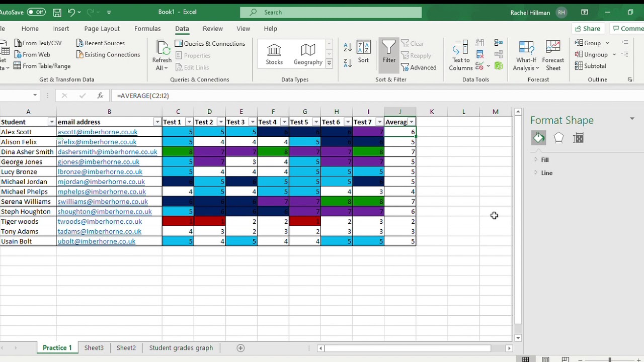
Task: Switch to the Sheet3 tab
Action: pos(94,348)
